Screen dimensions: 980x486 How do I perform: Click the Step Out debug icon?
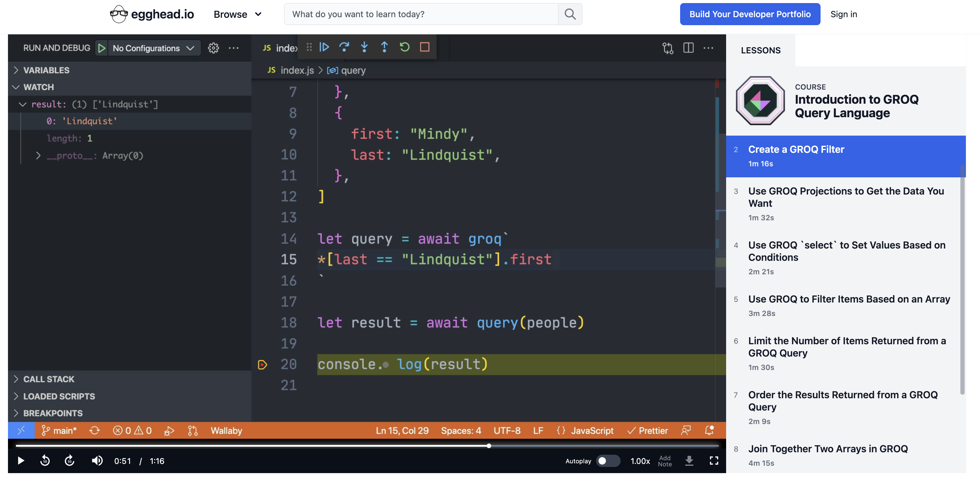click(x=384, y=47)
